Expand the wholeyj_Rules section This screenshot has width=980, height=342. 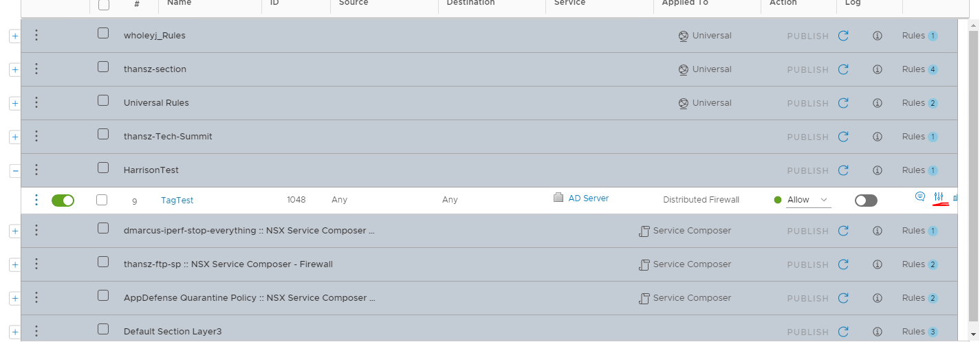point(15,36)
